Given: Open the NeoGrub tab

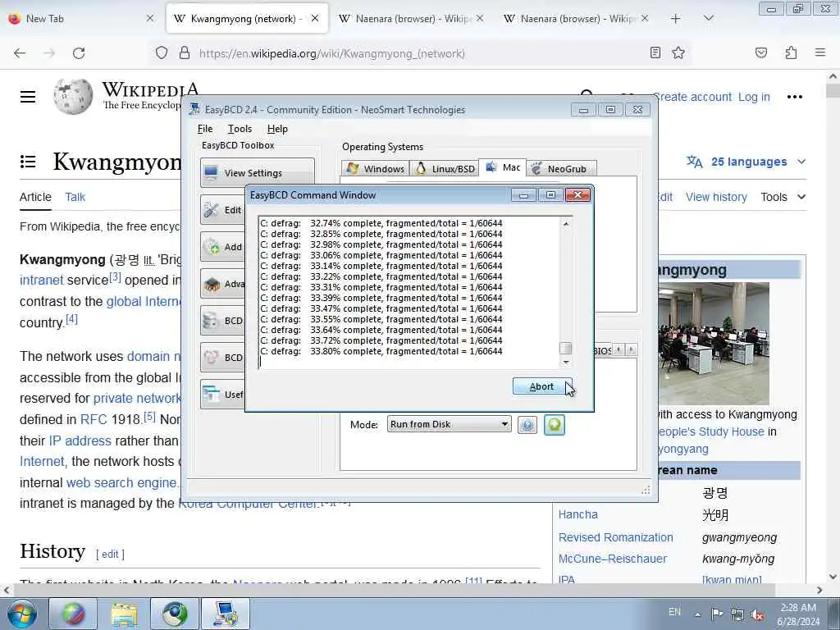Looking at the screenshot, I should point(560,168).
